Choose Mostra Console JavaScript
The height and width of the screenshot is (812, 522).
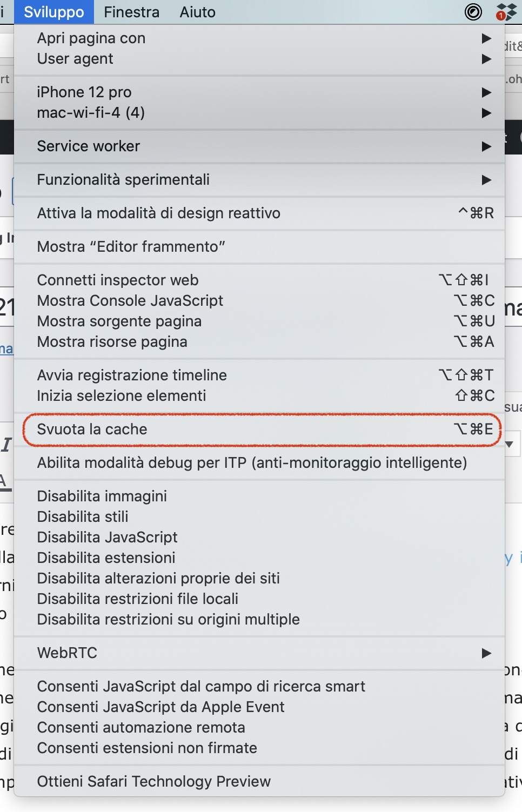130,301
